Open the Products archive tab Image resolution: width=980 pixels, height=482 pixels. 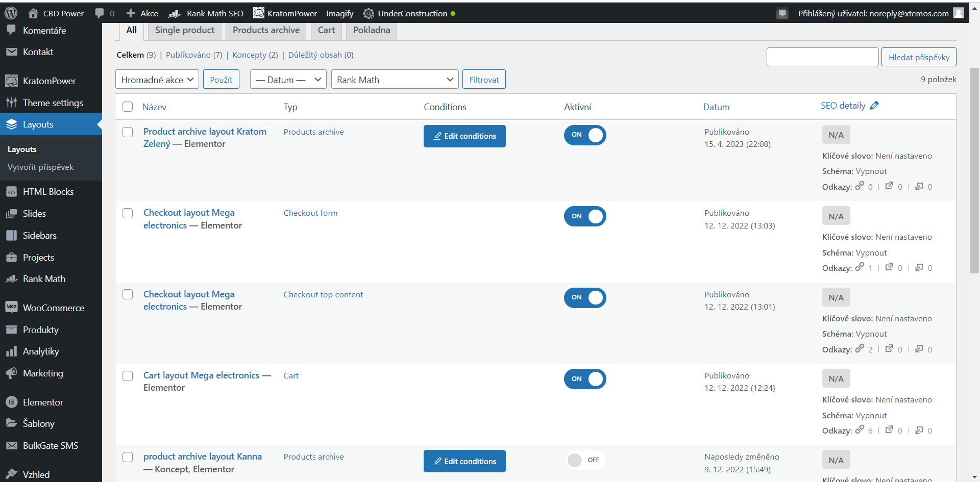coord(266,30)
